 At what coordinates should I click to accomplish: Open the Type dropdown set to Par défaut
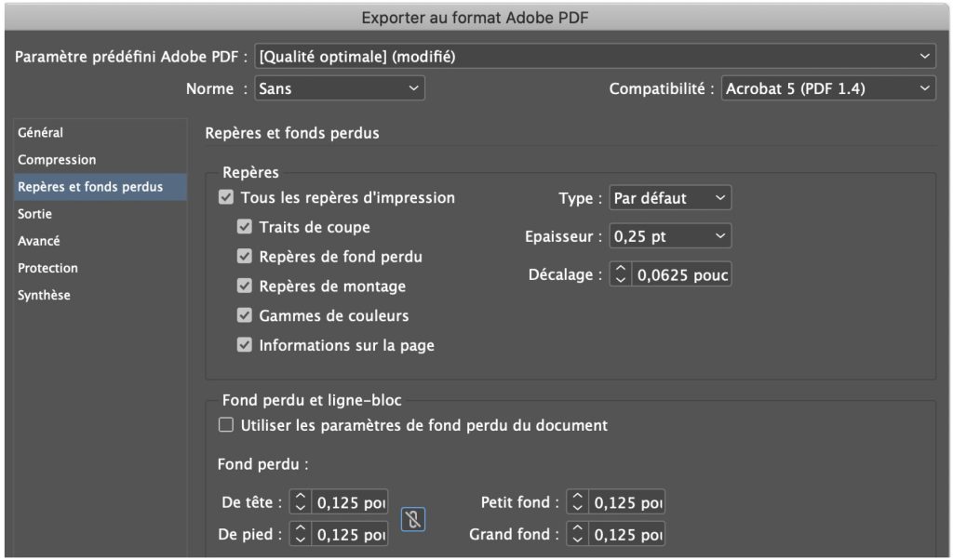pos(670,198)
